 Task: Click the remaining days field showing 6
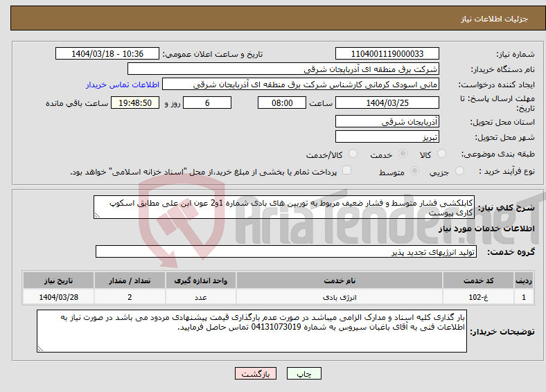[x=207, y=103]
